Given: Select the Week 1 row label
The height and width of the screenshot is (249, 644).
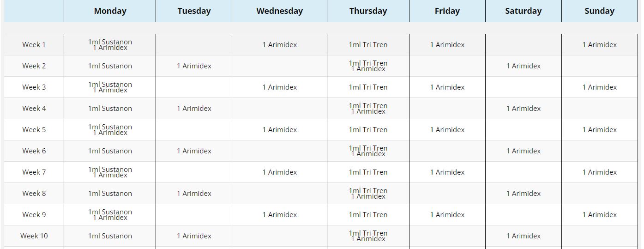Looking at the screenshot, I should pyautogui.click(x=34, y=45).
